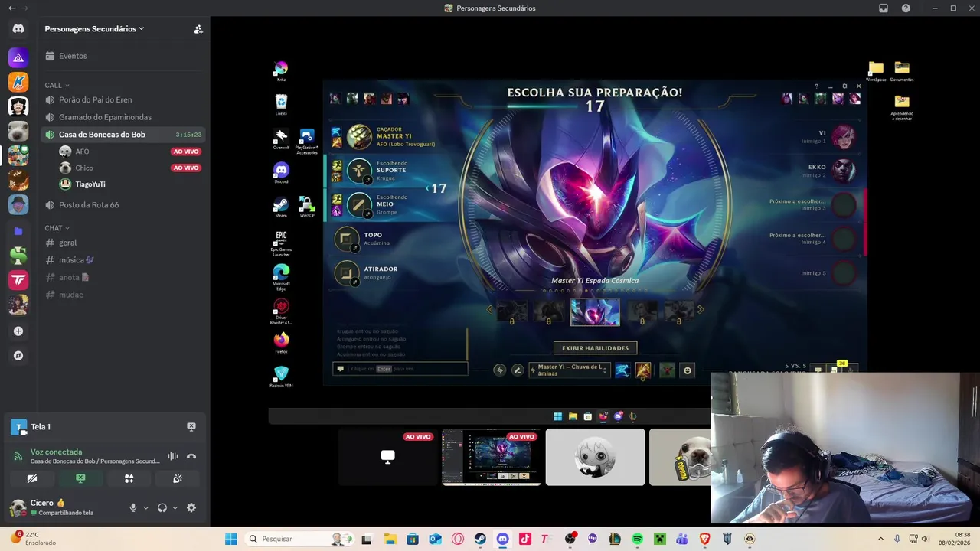
Task: Join voice channel Gramado do Epaminondas
Action: (x=122, y=117)
